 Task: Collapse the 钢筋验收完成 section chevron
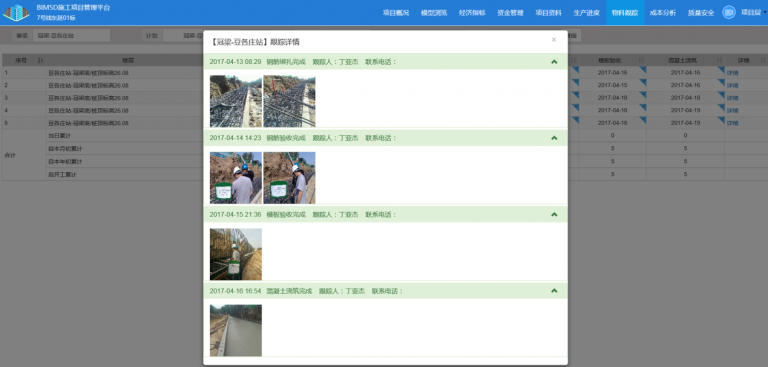tap(554, 138)
